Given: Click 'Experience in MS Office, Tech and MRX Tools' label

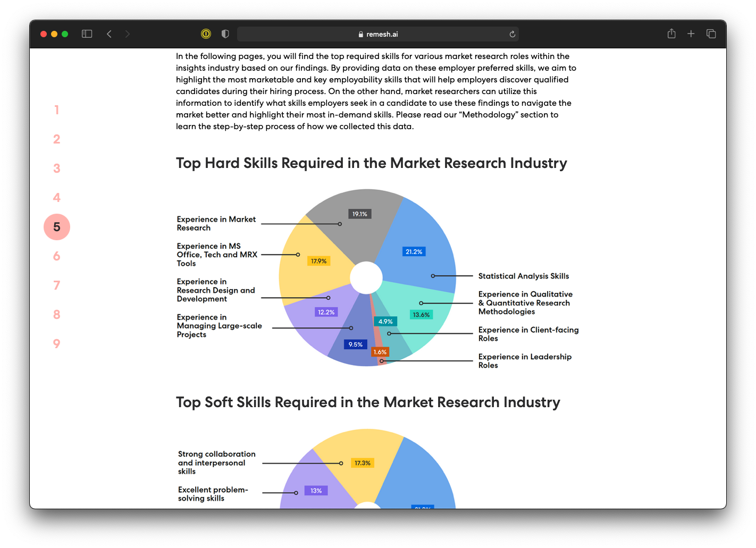Looking at the screenshot, I should tap(217, 255).
